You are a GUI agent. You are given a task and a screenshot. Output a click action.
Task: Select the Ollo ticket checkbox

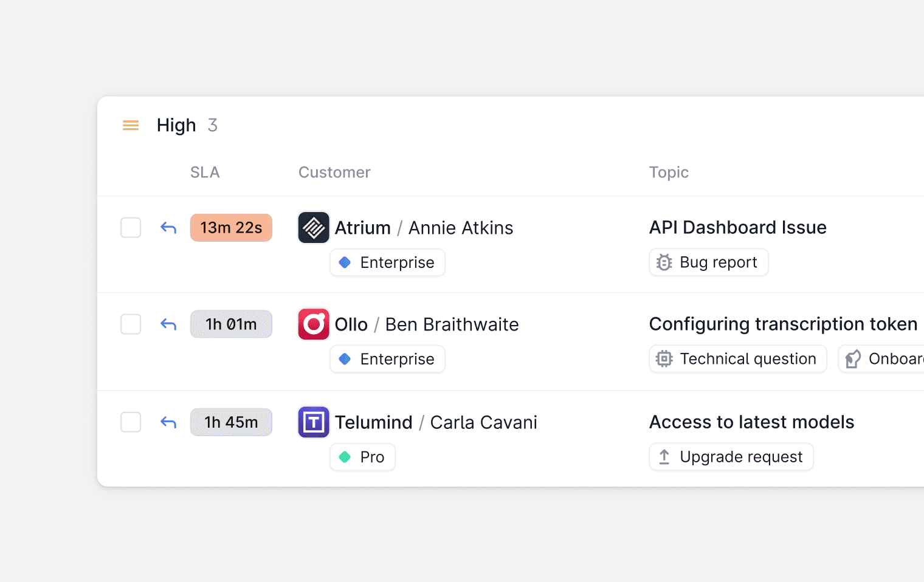tap(131, 324)
